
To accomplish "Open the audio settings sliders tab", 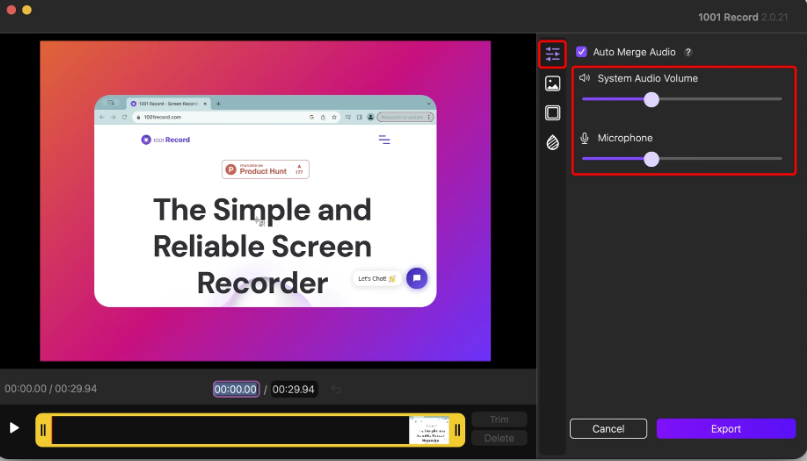I will point(552,54).
